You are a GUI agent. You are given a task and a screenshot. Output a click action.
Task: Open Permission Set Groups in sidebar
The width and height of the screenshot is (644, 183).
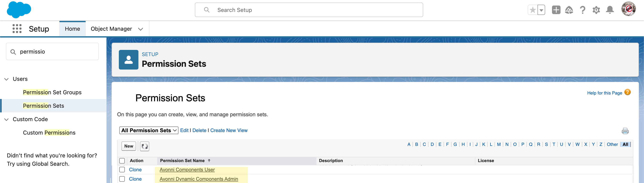coord(52,92)
